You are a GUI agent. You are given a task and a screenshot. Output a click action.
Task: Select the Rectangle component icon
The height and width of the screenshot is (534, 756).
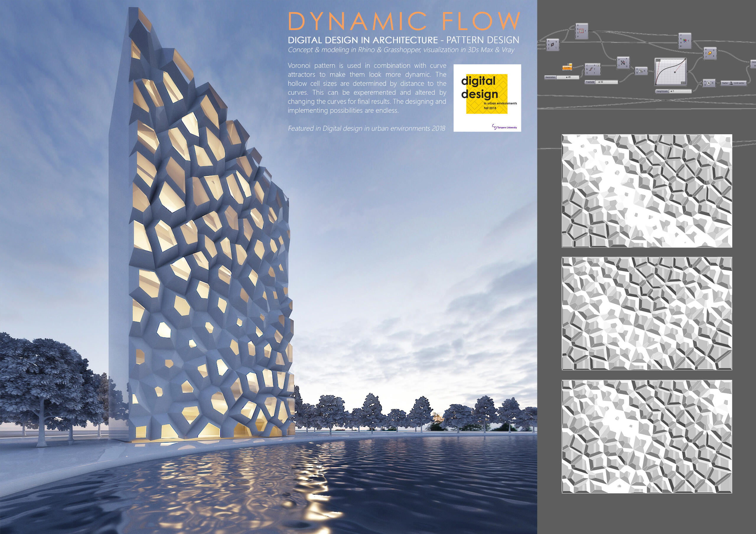553,45
